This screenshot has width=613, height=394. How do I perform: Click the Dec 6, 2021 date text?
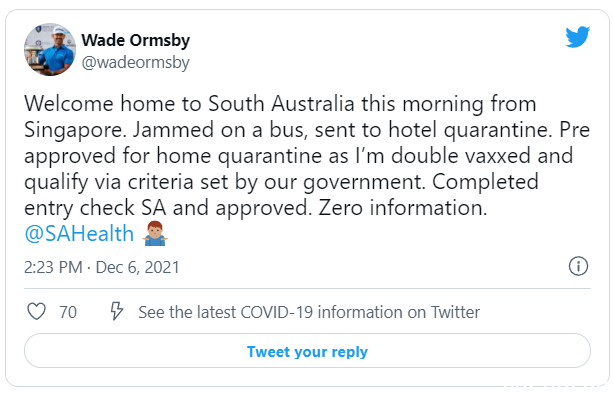click(x=137, y=267)
